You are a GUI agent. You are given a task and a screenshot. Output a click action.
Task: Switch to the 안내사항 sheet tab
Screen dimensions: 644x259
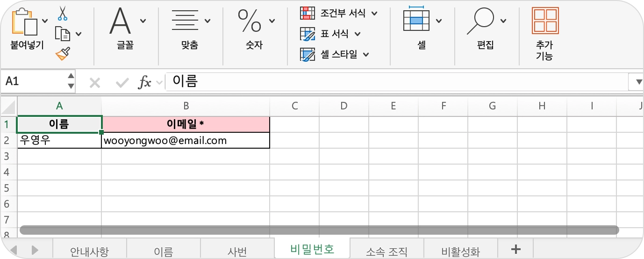pyautogui.click(x=89, y=252)
